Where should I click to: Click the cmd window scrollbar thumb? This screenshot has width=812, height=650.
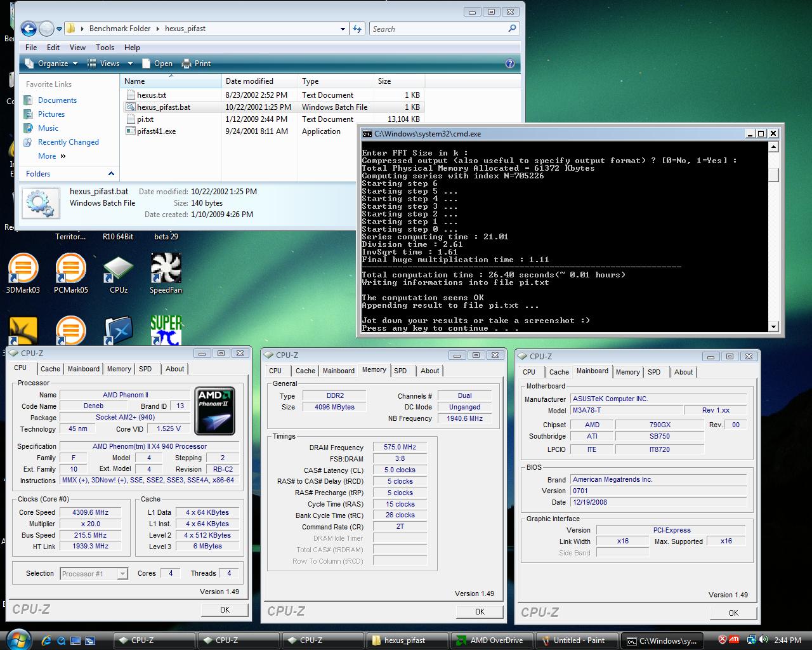pos(773,175)
